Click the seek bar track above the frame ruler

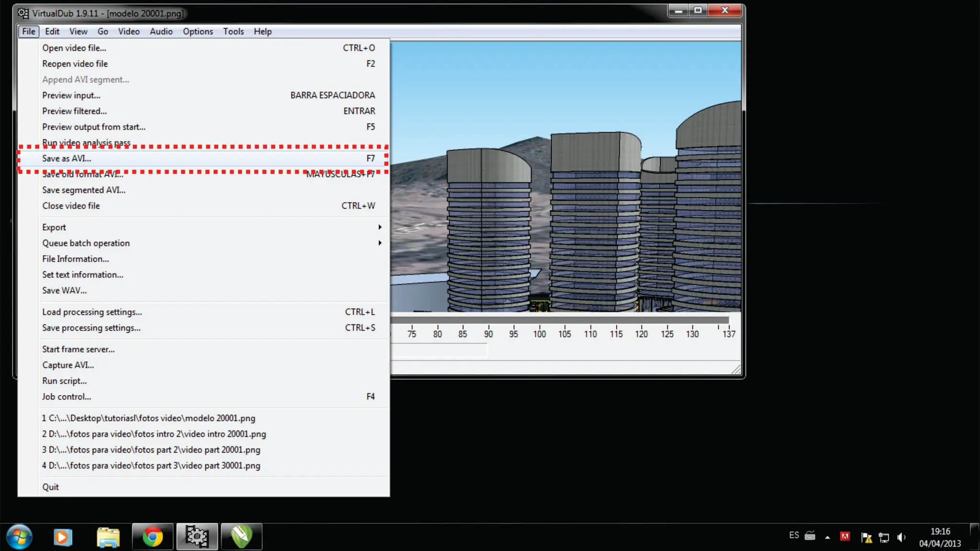click(x=560, y=320)
